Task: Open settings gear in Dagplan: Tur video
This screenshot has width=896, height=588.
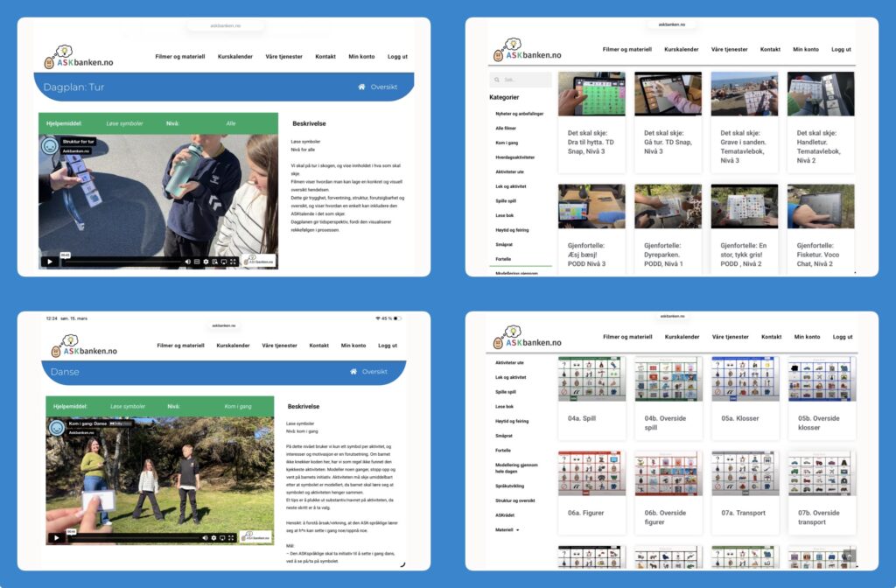Action: tap(206, 261)
